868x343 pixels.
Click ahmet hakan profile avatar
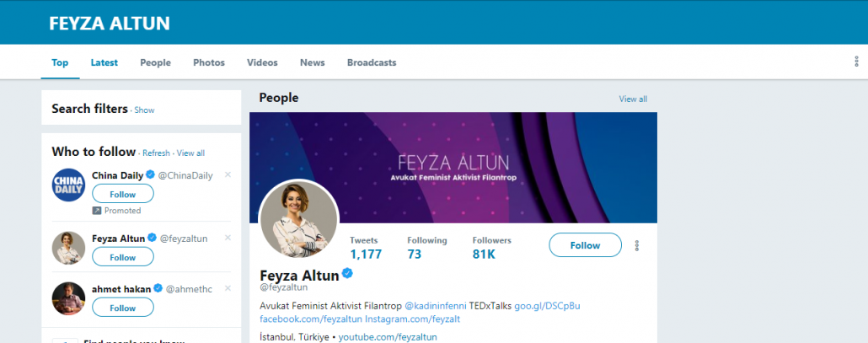[x=68, y=298]
